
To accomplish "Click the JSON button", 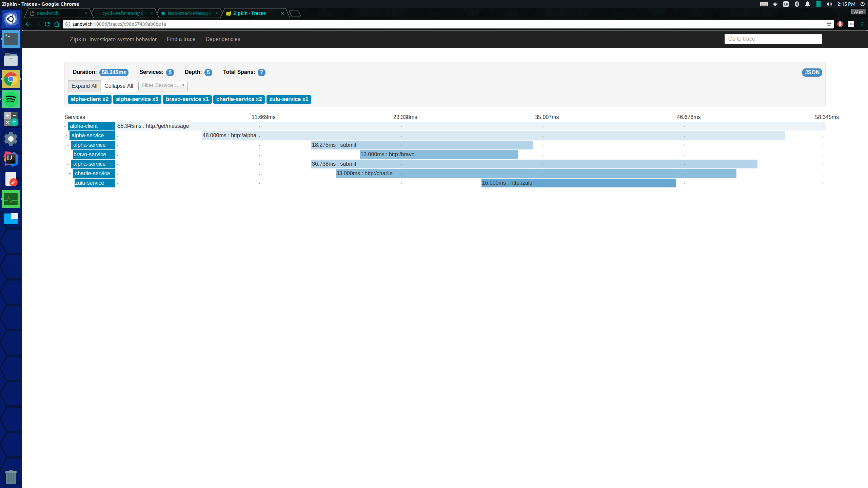I will 812,73.
